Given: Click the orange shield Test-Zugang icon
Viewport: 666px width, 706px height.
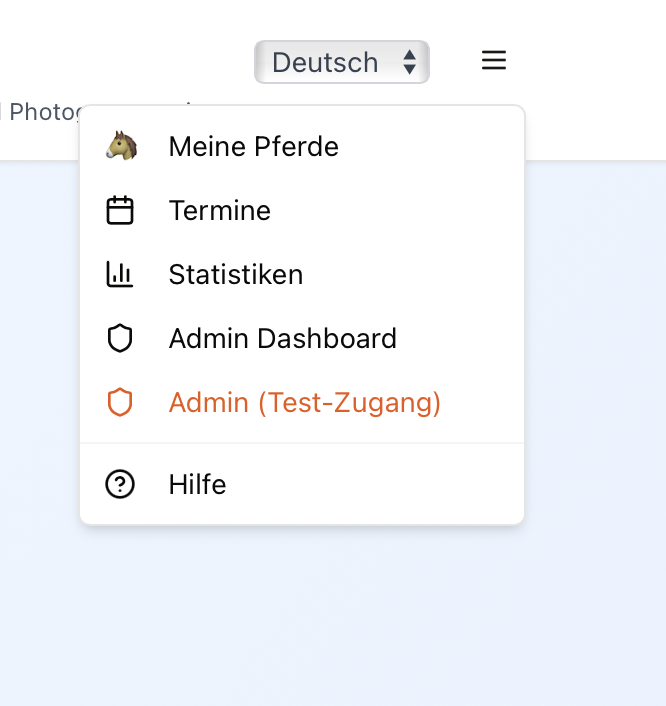Looking at the screenshot, I should click(120, 403).
